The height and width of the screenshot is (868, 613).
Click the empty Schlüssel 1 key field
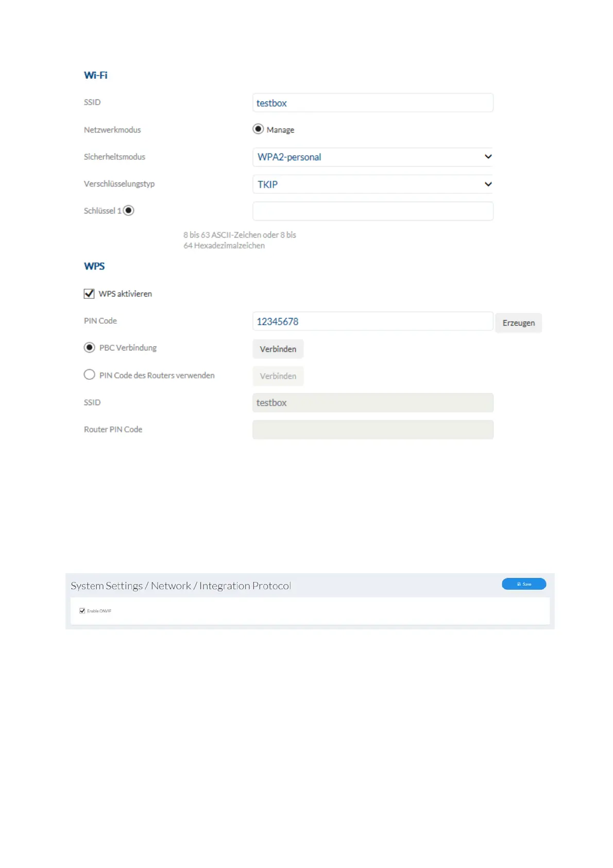point(372,211)
